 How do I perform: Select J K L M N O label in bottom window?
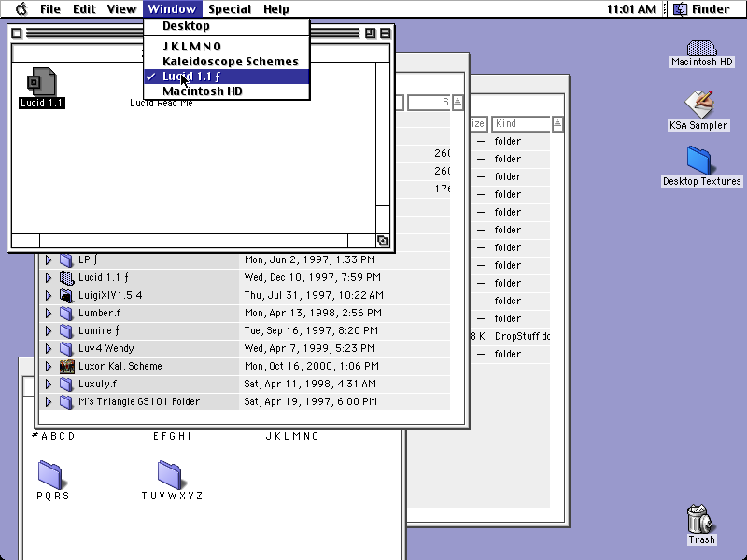pos(292,436)
